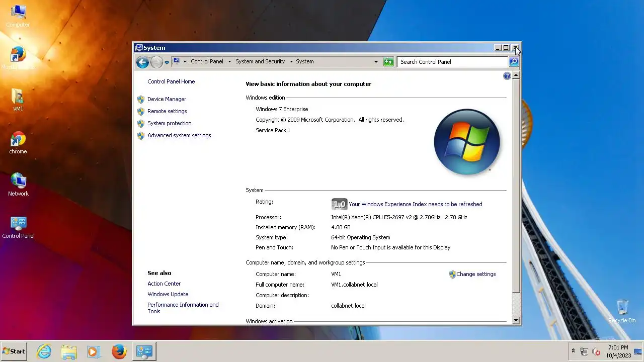Expand the dropdown after System and Security breadcrumb

291,62
